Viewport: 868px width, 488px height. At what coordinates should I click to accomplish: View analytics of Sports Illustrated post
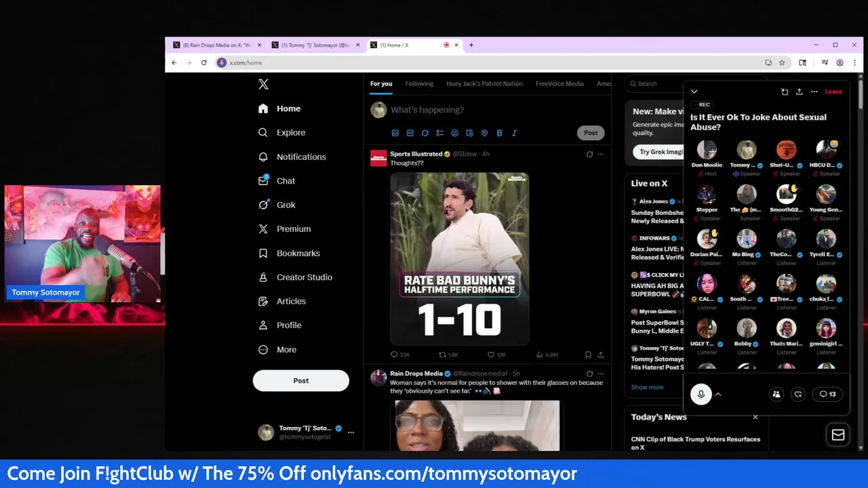547,354
